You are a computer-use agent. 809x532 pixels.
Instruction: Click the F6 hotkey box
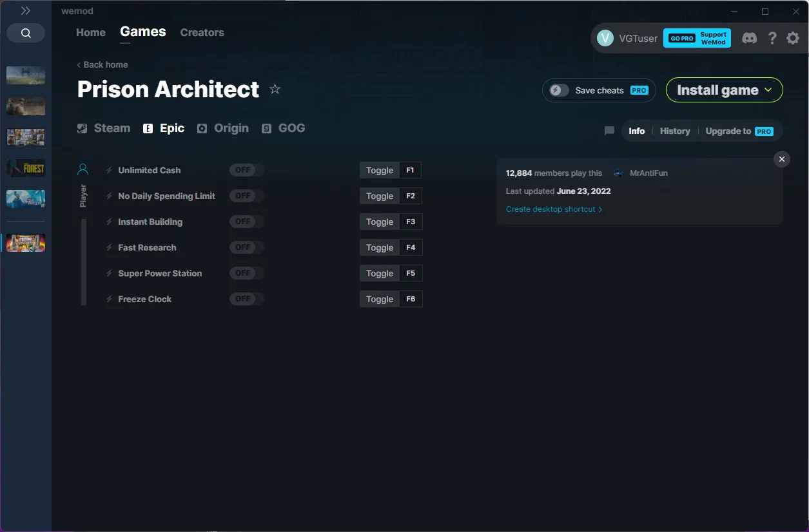point(411,299)
